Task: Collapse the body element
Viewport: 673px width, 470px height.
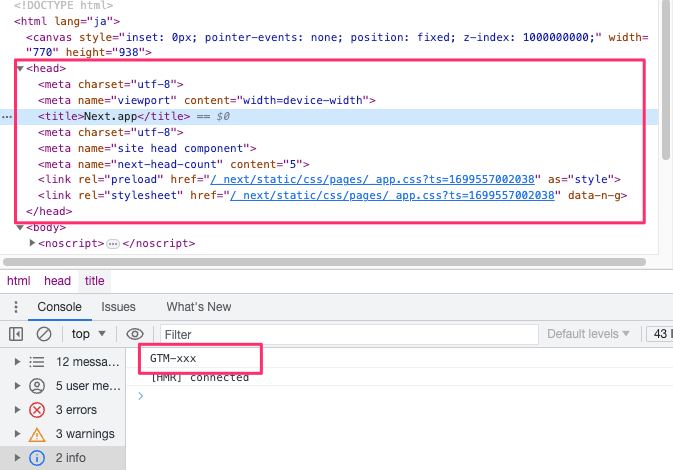Action: [x=20, y=227]
